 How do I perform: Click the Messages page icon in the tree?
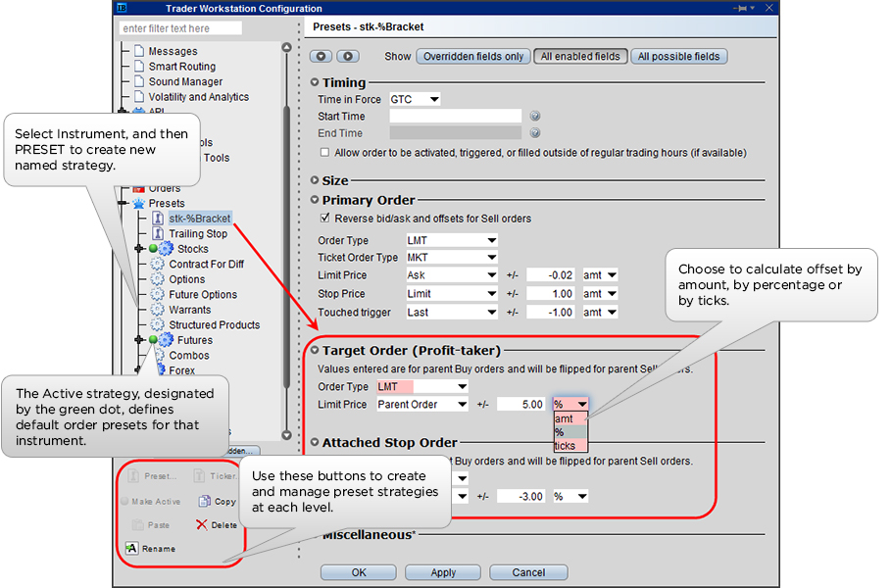click(139, 51)
